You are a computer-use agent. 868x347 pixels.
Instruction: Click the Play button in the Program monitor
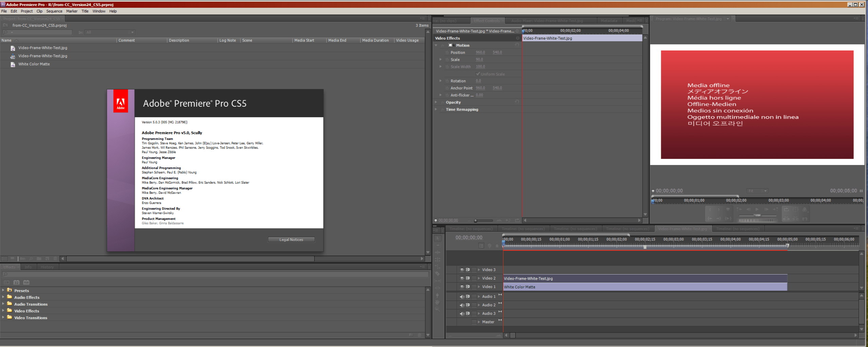pos(757,210)
